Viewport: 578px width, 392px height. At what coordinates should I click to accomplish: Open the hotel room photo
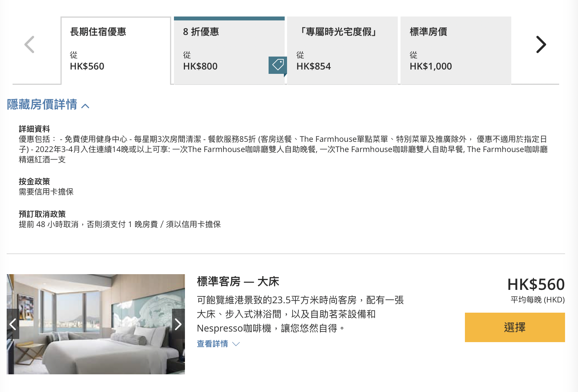[96, 324]
